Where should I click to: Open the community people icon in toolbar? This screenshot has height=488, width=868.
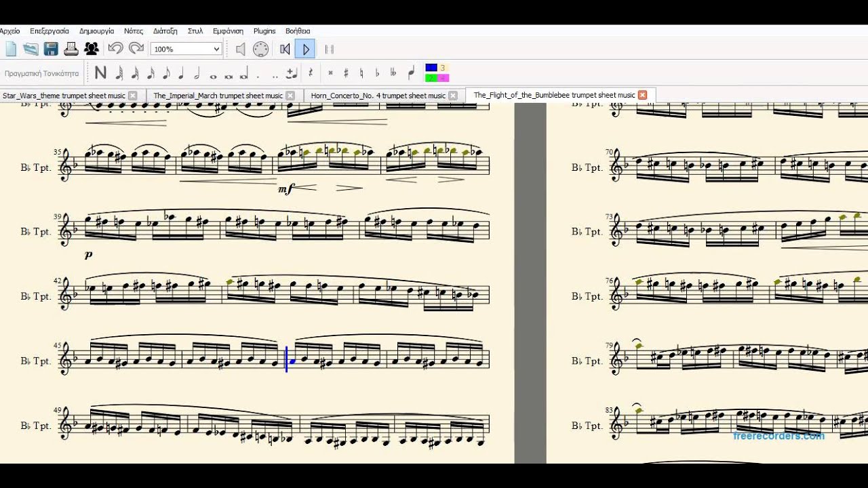coord(92,49)
